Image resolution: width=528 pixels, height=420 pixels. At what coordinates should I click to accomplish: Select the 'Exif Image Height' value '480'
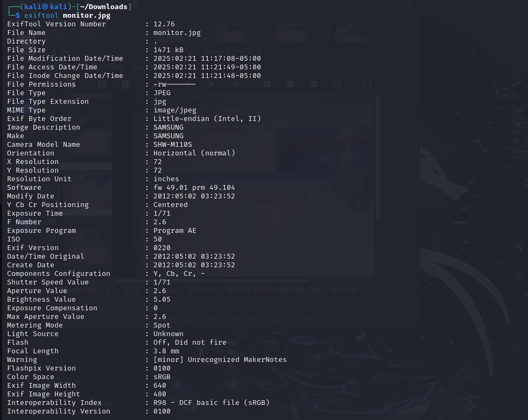[x=160, y=394]
